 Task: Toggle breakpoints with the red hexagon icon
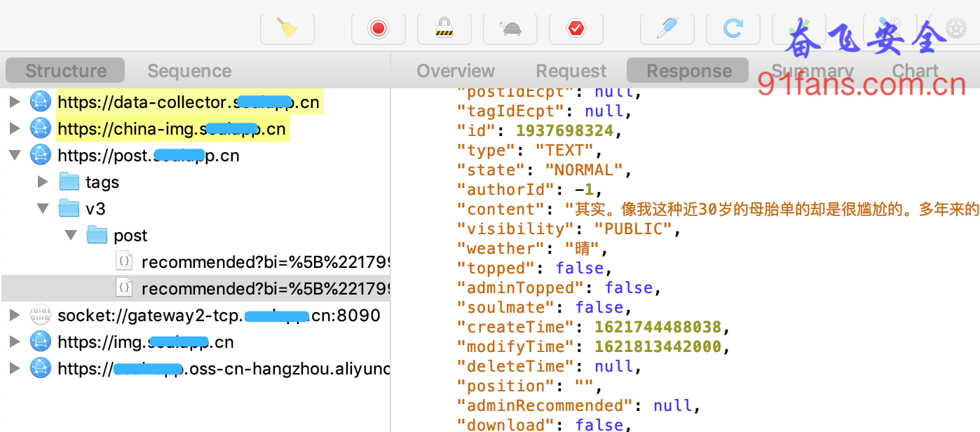576,28
